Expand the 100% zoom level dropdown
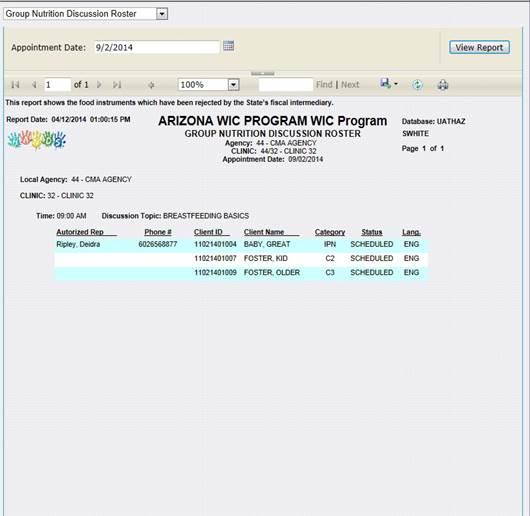 coord(233,84)
